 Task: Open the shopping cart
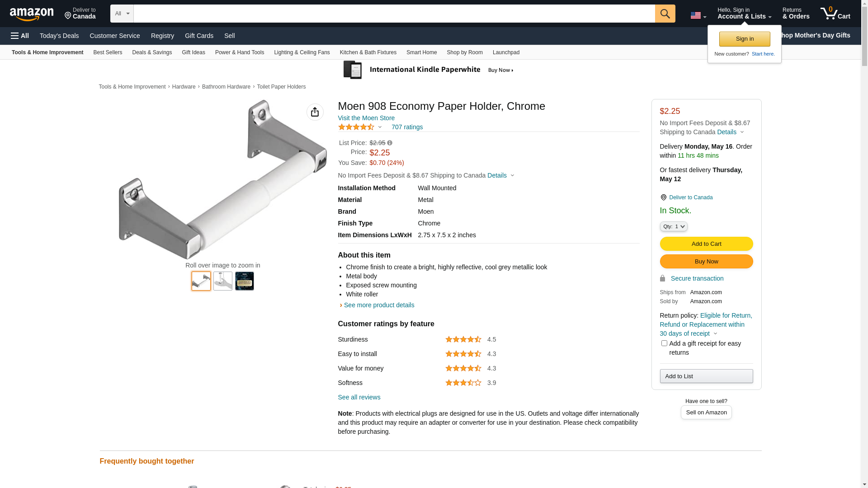click(835, 14)
